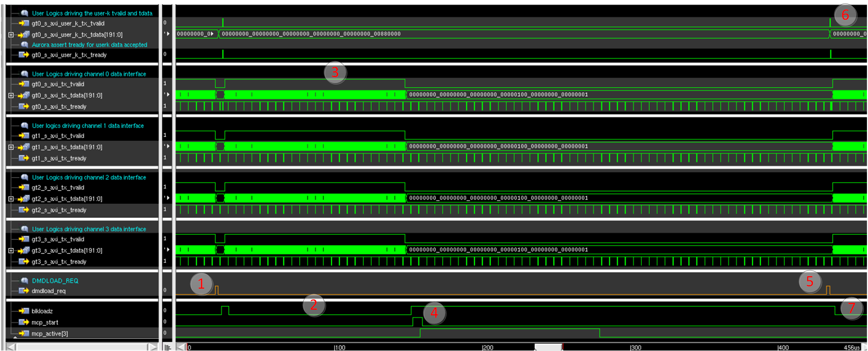This screenshot has height=351, width=868.
Task: Click bus icon beside gt1_s_axi_tx_tdata[191:0]
Action: click(24, 147)
